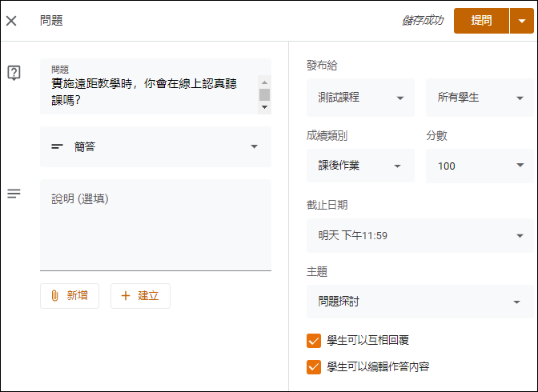Image resolution: width=538 pixels, height=392 pixels.
Task: Uncheck 學生可以互相回覆 checkbox
Action: (x=314, y=341)
